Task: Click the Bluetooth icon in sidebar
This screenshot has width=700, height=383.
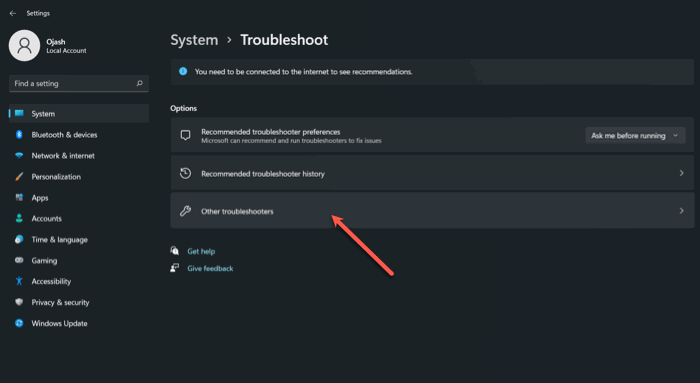Action: (19, 134)
